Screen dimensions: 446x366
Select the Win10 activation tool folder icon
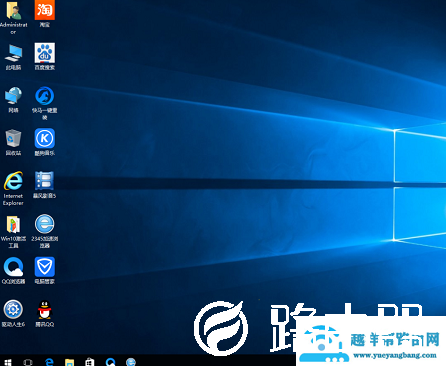click(x=13, y=224)
